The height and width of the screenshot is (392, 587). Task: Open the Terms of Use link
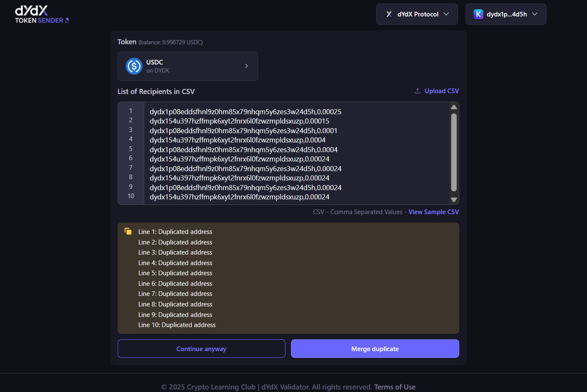click(x=395, y=387)
